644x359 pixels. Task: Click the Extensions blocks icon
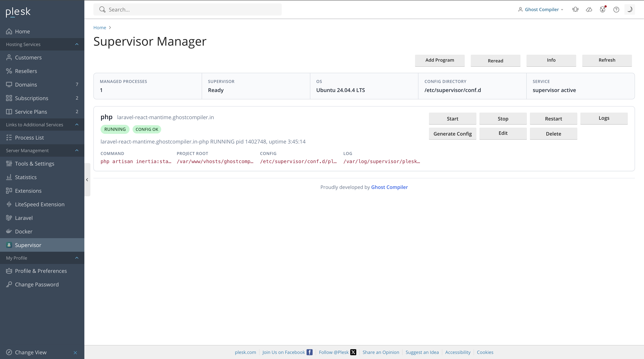(x=9, y=191)
